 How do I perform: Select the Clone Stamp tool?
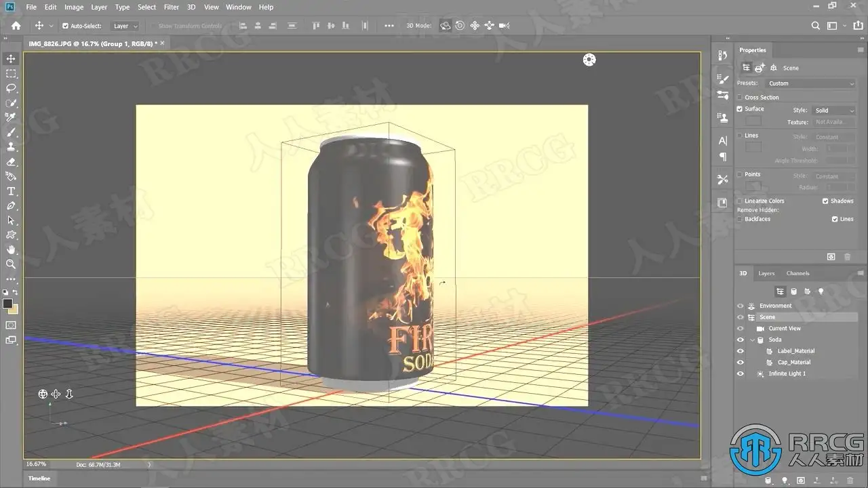tap(11, 146)
